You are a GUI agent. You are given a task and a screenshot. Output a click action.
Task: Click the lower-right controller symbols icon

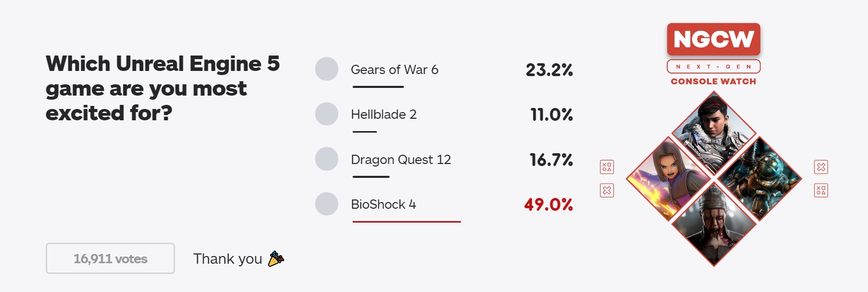[821, 191]
